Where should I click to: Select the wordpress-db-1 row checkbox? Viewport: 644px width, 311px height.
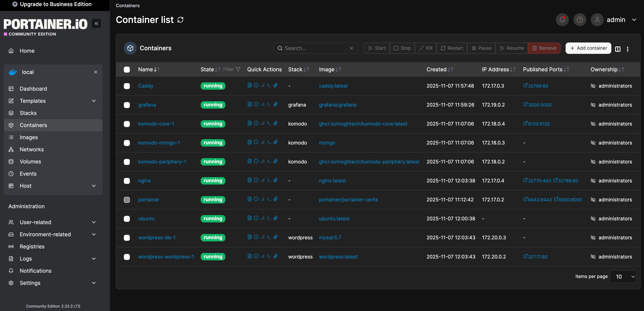(127, 238)
